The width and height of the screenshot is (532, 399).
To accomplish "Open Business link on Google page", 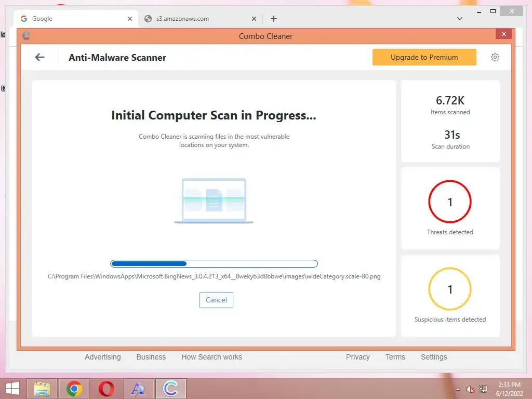I will (151, 357).
